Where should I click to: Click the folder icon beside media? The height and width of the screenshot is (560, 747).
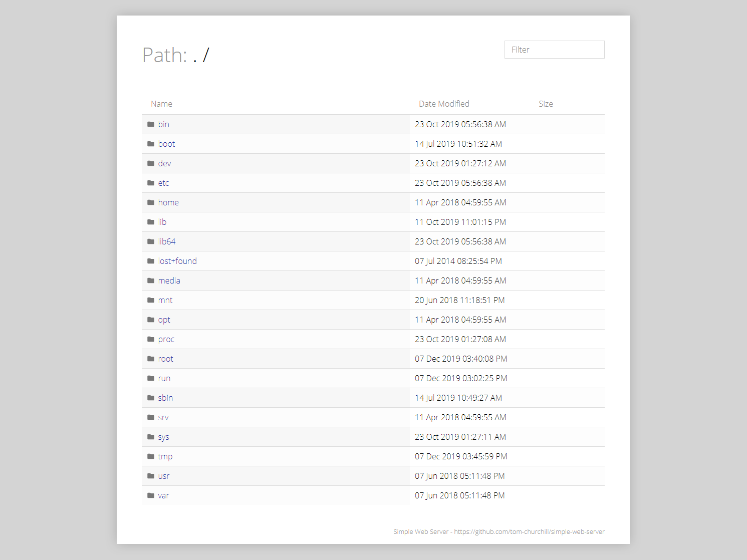click(x=151, y=281)
